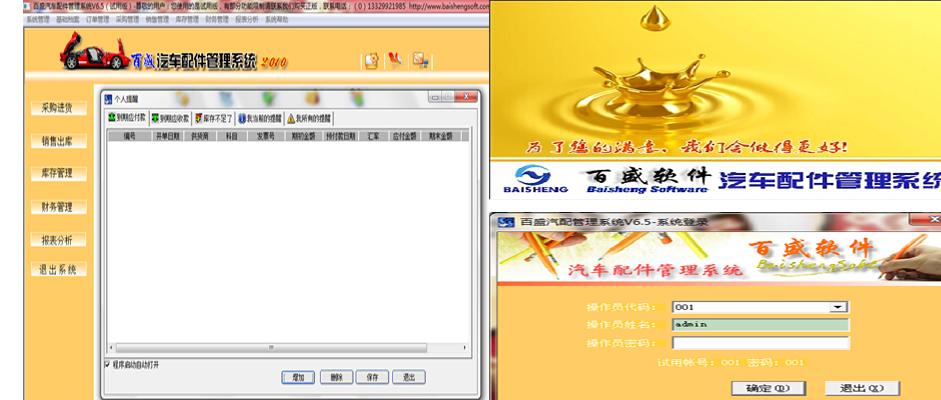This screenshot has height=400, width=941.
Task: Click the 财务管理 sidebar button
Action: 58,207
